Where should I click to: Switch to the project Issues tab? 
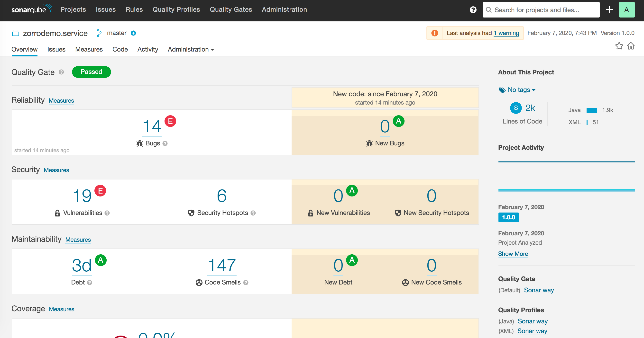(x=56, y=49)
